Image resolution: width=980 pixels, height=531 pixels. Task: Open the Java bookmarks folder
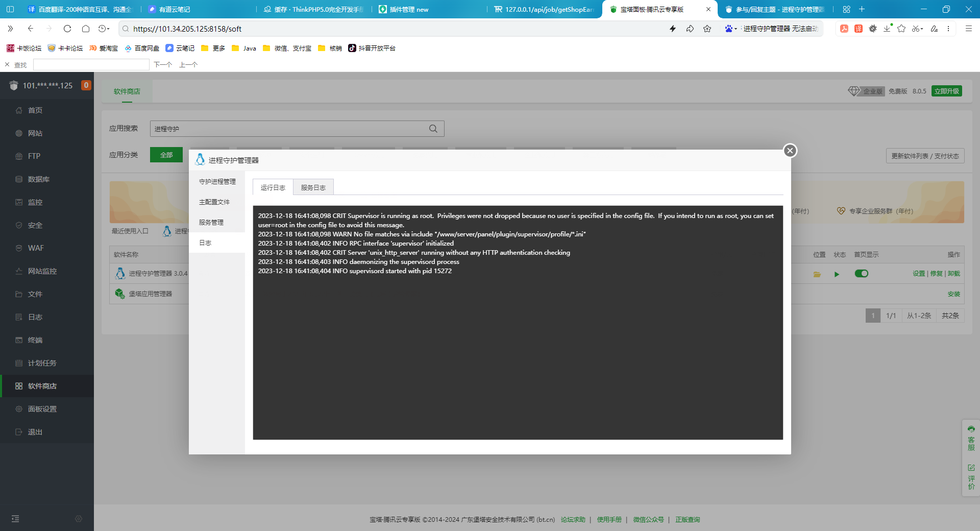(x=244, y=48)
